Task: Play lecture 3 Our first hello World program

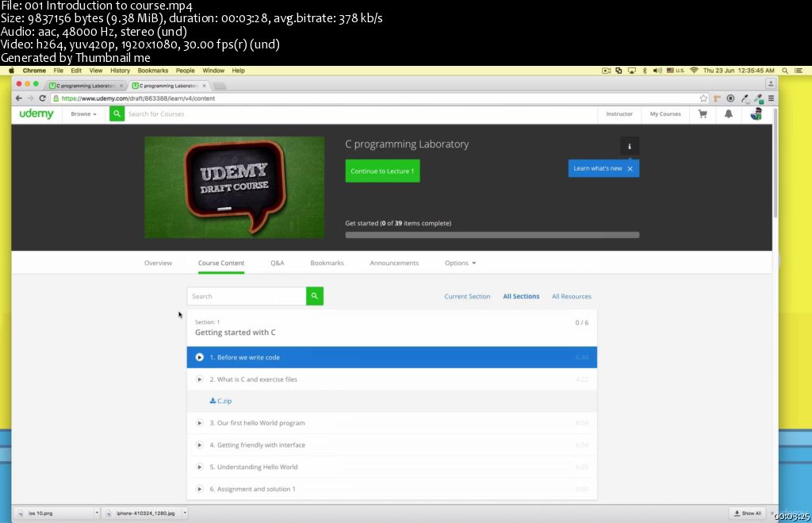Action: tap(199, 423)
